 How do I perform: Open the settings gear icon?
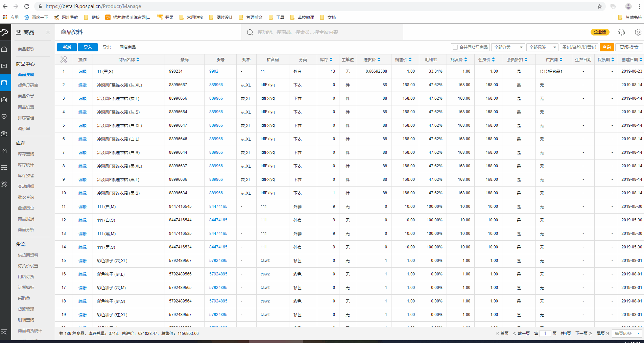(x=638, y=32)
